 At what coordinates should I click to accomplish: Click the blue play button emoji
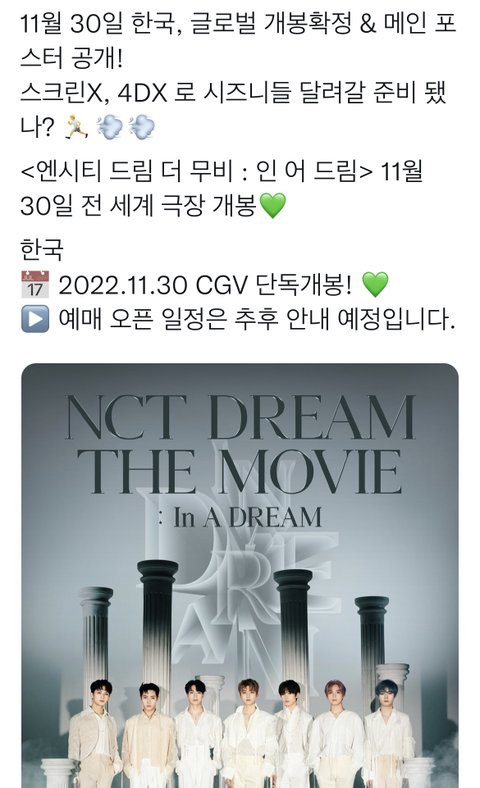35,319
